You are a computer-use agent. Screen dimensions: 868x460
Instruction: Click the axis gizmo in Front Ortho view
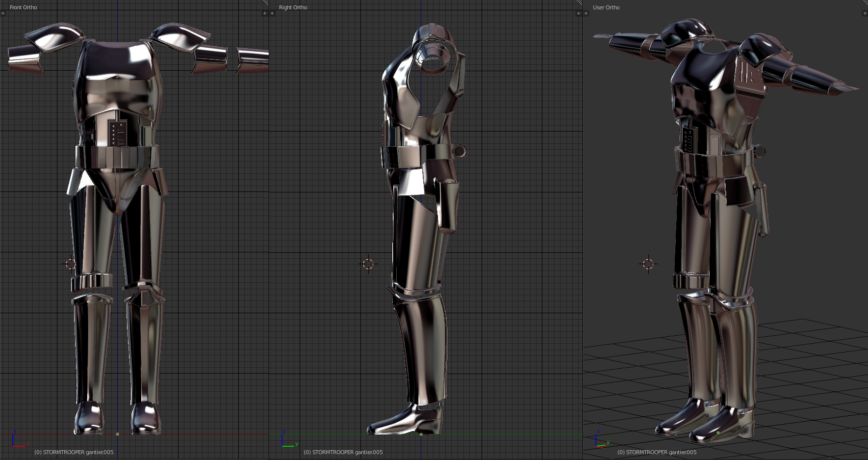tap(17, 440)
